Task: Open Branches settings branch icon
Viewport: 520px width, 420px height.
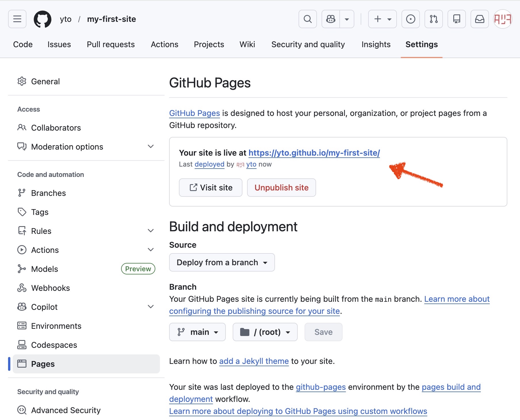Action: (22, 193)
